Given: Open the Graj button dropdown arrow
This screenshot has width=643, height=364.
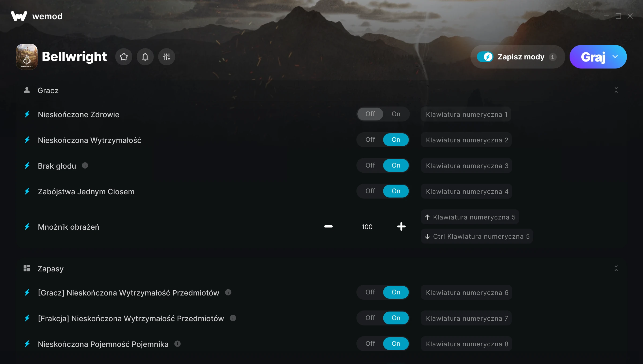Looking at the screenshot, I should 615,57.
